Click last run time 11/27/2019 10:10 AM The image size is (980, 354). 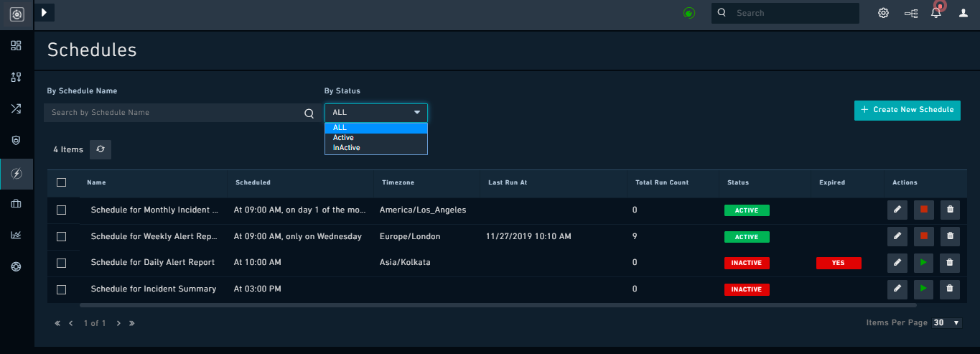click(x=528, y=236)
